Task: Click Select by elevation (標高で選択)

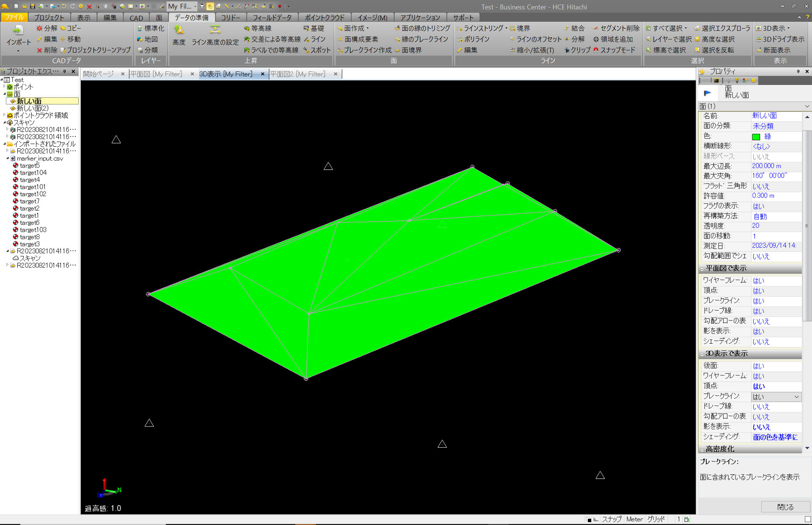Action: coord(666,50)
